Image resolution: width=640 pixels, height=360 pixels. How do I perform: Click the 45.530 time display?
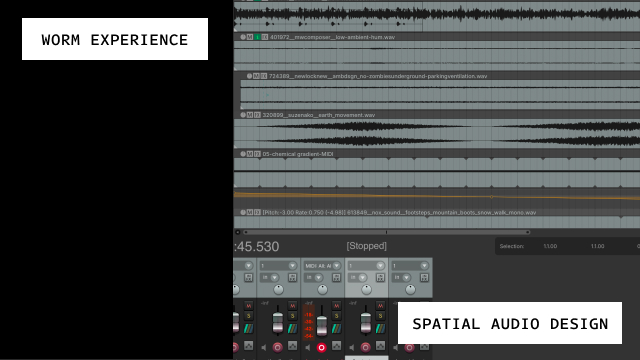(256, 247)
